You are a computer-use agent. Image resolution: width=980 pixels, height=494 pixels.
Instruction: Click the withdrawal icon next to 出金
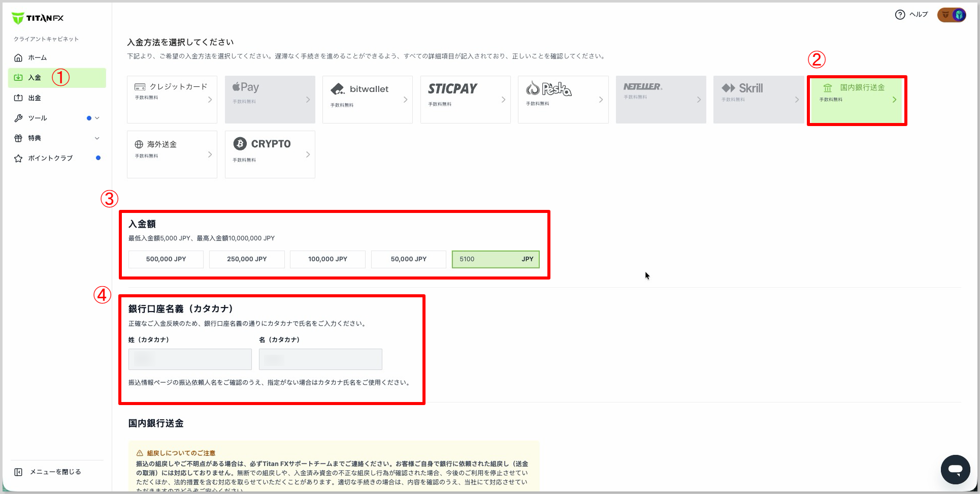(18, 98)
